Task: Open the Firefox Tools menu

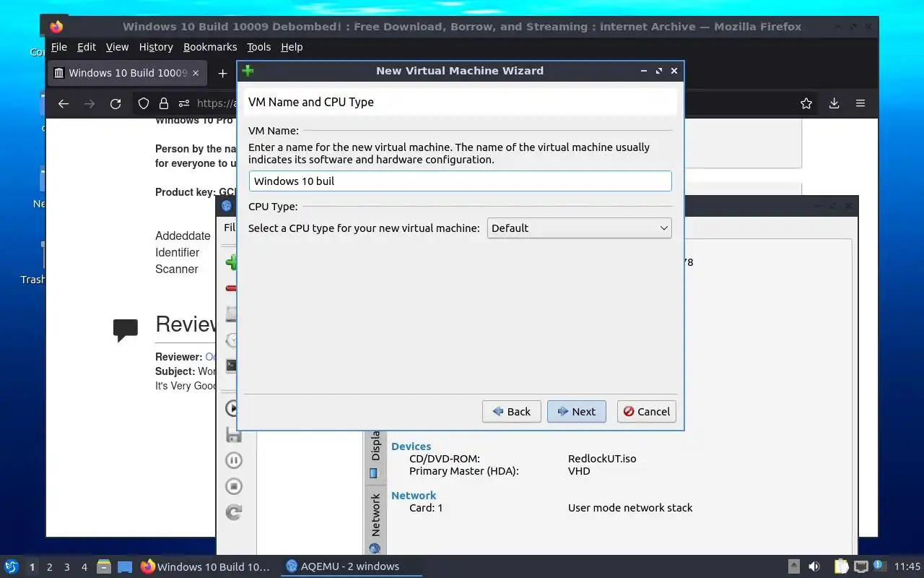Action: (258, 47)
